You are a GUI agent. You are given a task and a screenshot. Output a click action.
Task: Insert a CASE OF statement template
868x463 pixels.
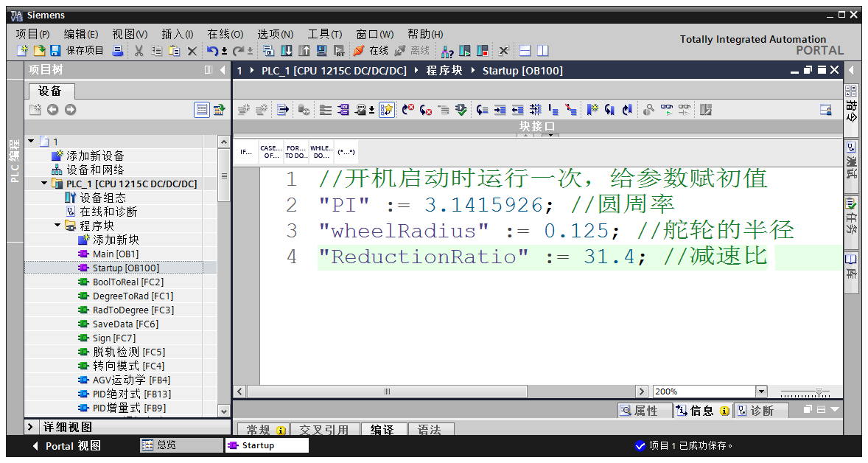270,152
